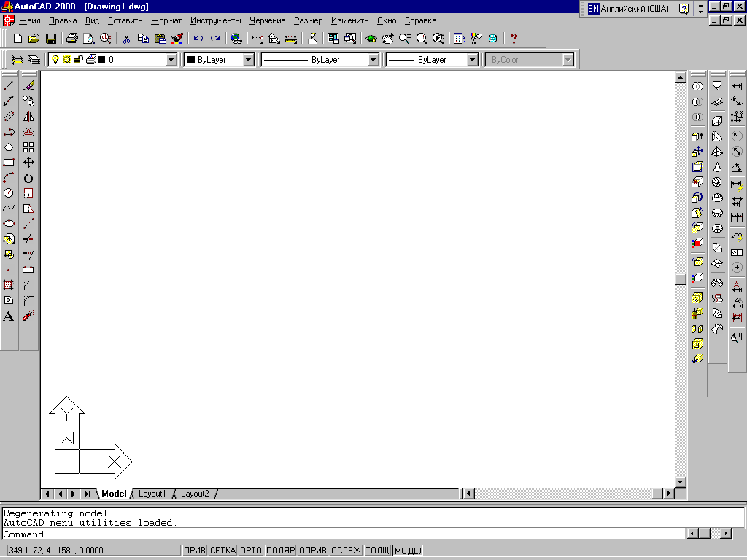Select the Erase tool
This screenshot has width=747, height=560.
pos(28,86)
